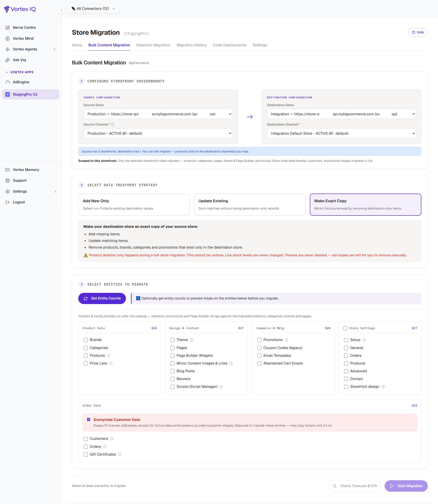This screenshot has width=438, height=504.
Task: Open the Destination Store dropdown
Action: (342, 114)
